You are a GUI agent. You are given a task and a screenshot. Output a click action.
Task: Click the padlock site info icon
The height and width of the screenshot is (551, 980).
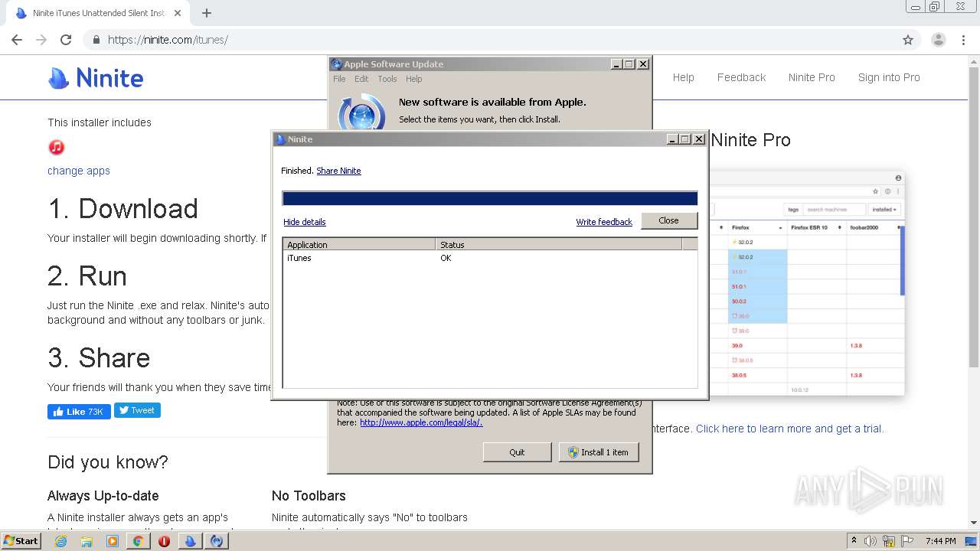(x=96, y=40)
